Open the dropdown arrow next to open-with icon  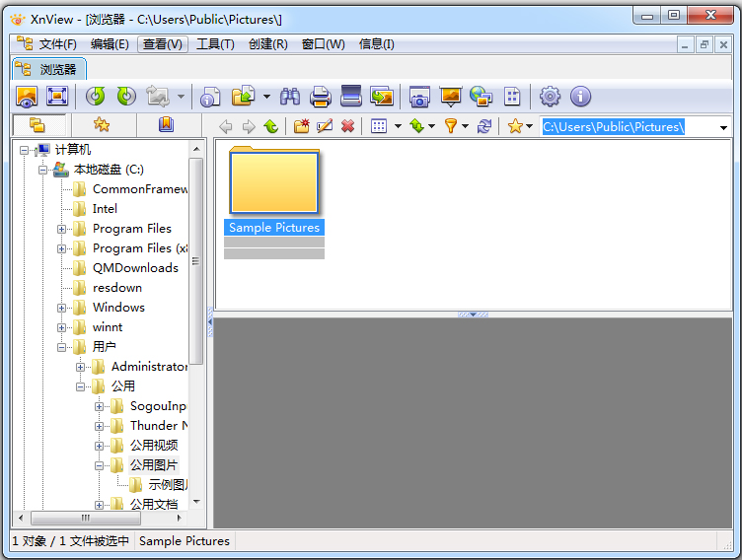[x=266, y=97]
